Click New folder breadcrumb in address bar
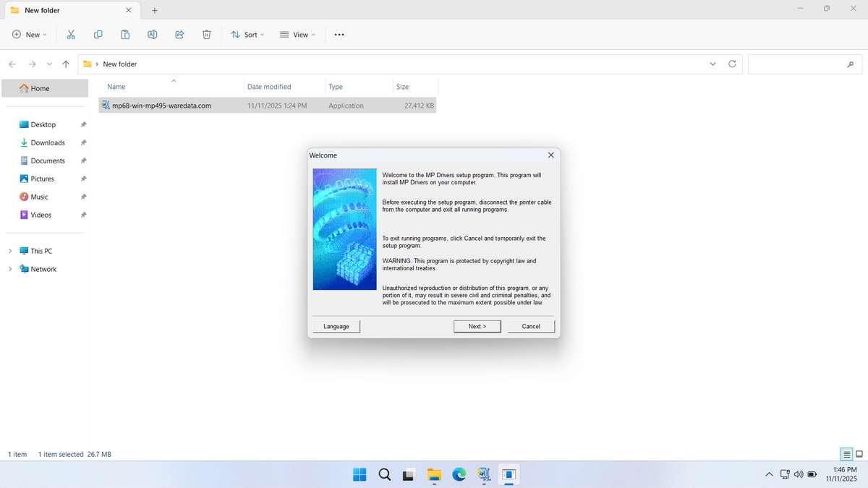 (119, 64)
